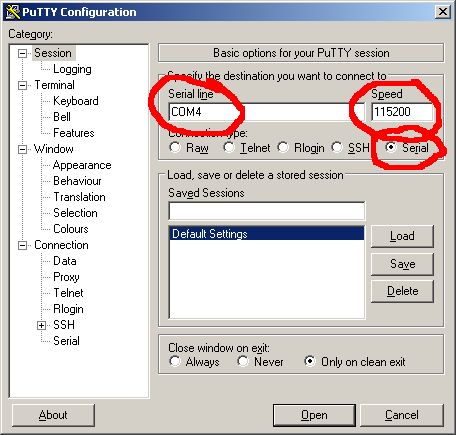Click the Delete session button

402,291
